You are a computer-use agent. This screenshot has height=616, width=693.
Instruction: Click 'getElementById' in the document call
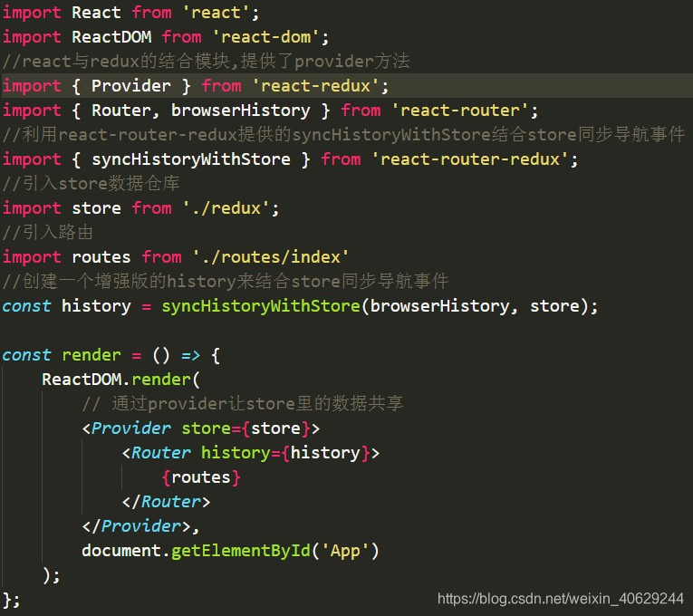click(x=241, y=551)
